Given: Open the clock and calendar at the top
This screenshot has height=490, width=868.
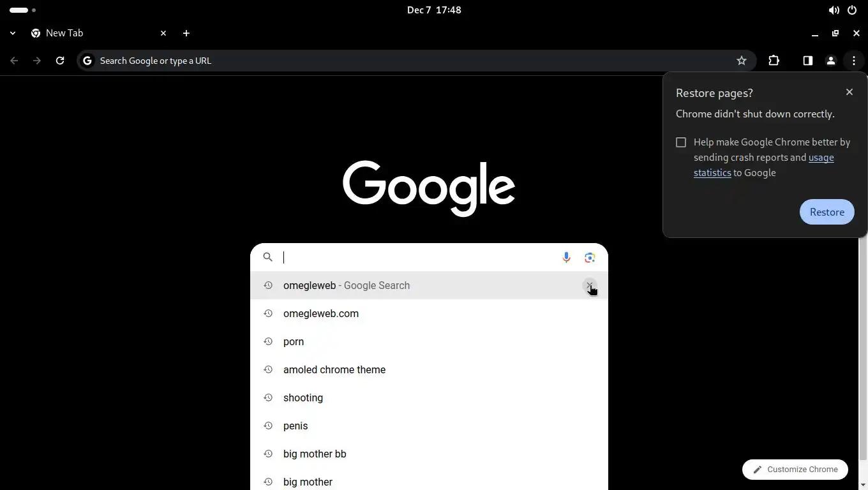Looking at the screenshot, I should pyautogui.click(x=434, y=10).
